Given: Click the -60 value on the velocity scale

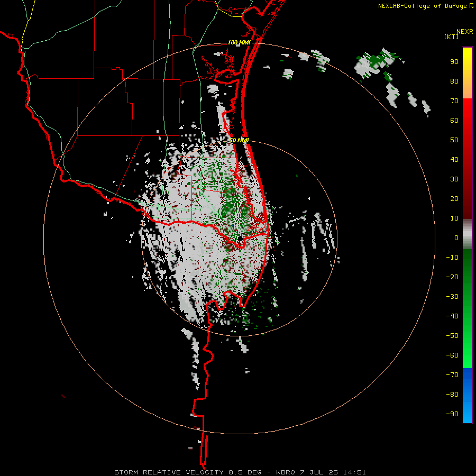Looking at the screenshot, I should (x=452, y=355).
